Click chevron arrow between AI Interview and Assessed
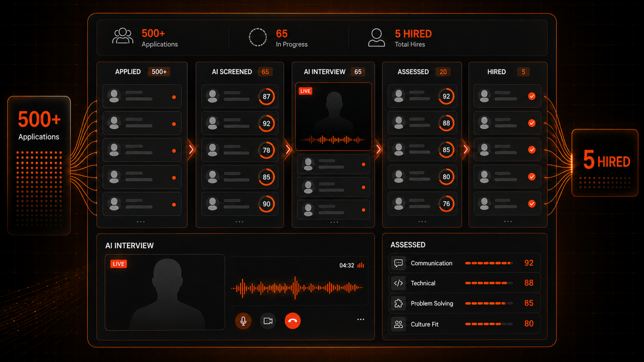The image size is (644, 362). (x=378, y=149)
